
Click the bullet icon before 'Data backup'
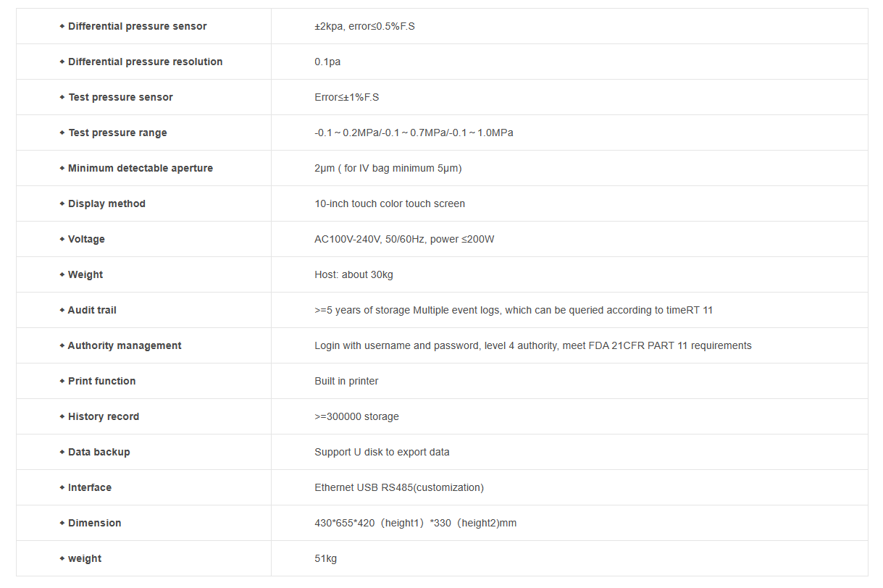[62, 452]
